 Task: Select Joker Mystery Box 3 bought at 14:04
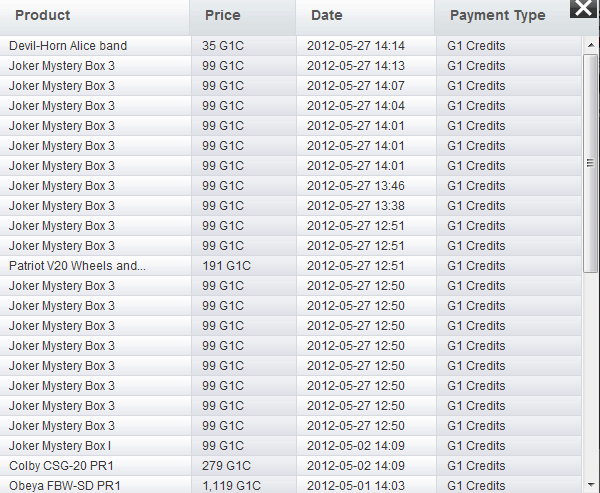coord(62,106)
